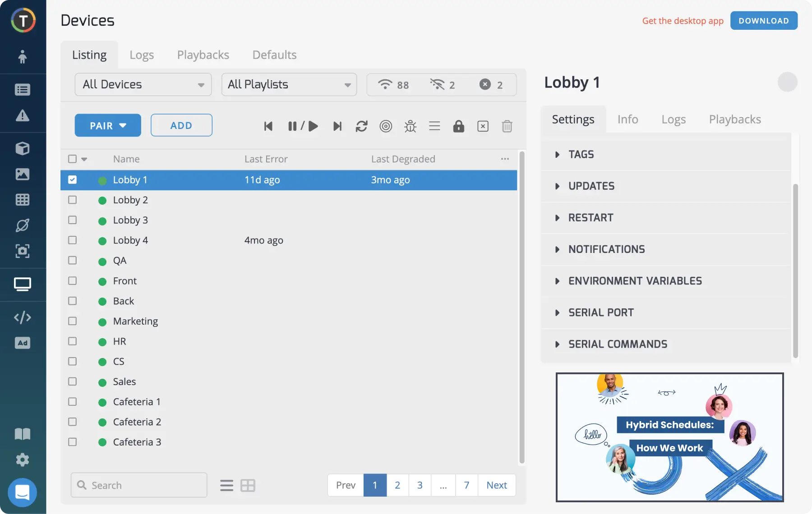The height and width of the screenshot is (514, 812).
Task: Expand the ENVIRONMENT VARIABLES section
Action: tap(635, 281)
